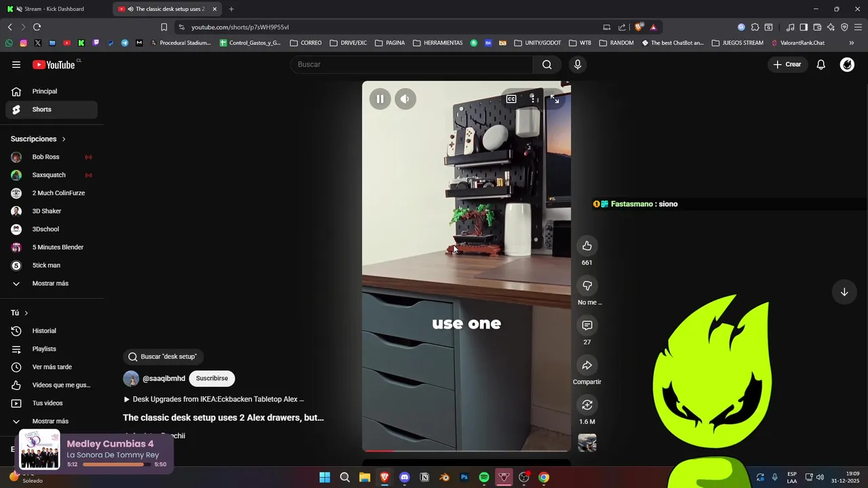Switch to the Stream - Kick Dashboard tab

54,9
